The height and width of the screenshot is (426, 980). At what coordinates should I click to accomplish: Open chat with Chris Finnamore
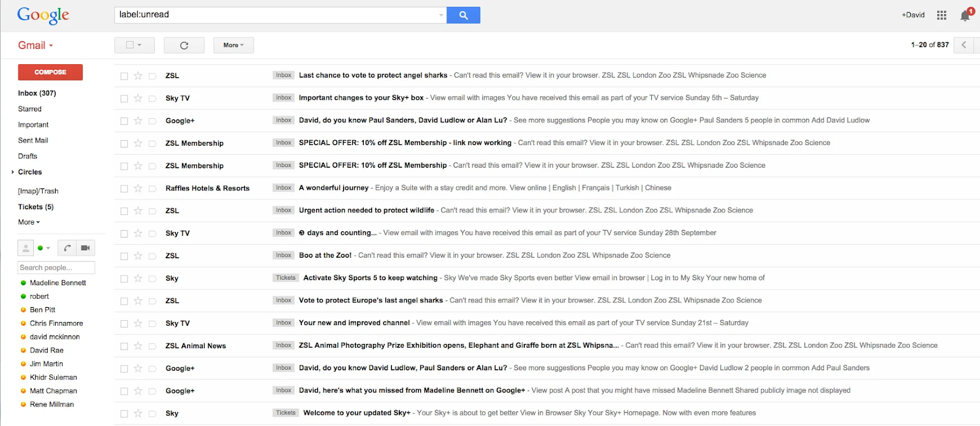click(56, 323)
